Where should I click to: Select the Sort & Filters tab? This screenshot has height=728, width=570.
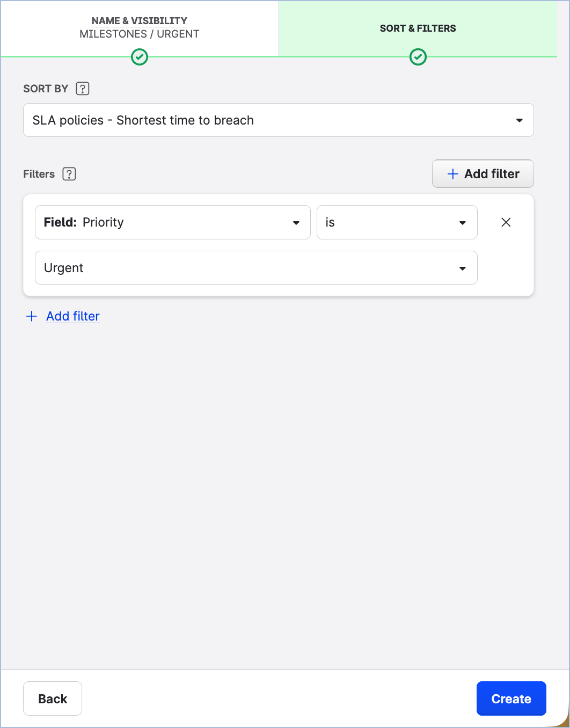click(418, 28)
